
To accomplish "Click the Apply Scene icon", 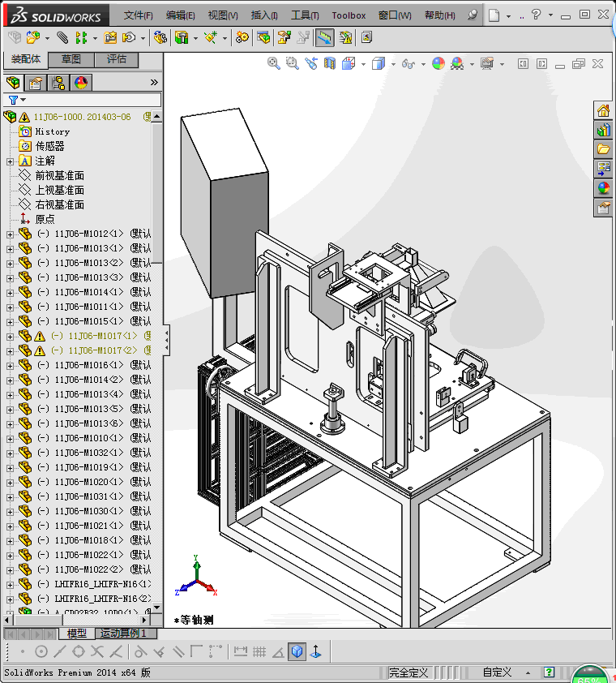I will [457, 63].
